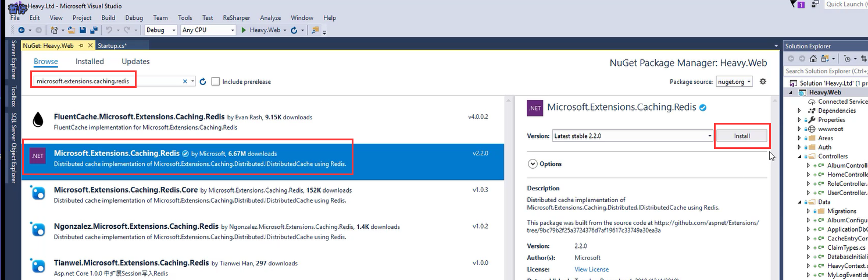Click the Save All icon
Viewport: 868px width, 280px height.
click(94, 30)
